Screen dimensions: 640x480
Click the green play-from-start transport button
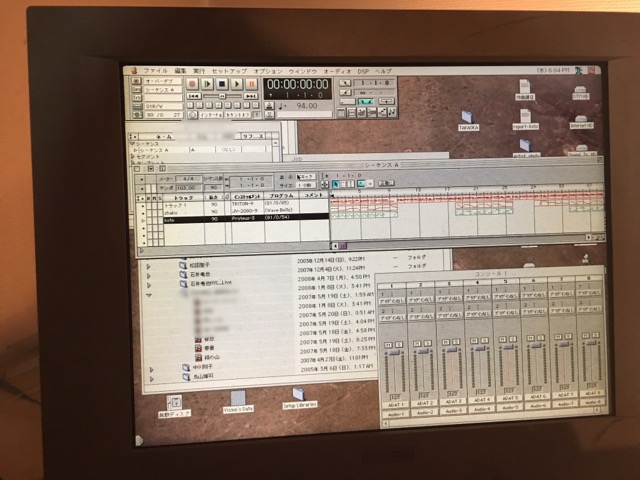(207, 84)
